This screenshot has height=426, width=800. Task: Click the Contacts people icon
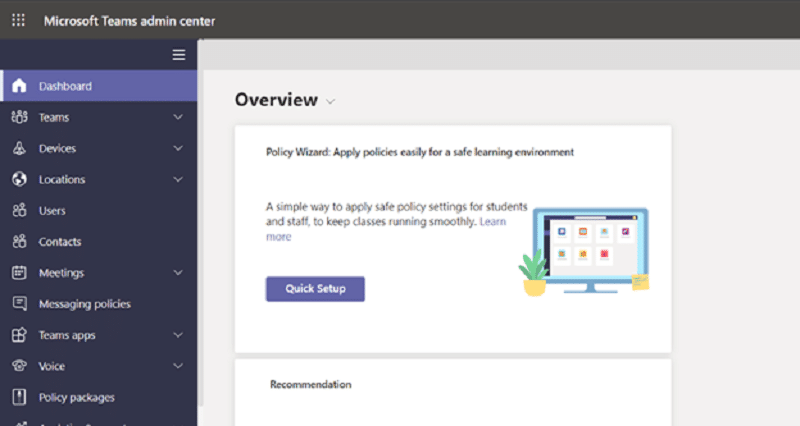pyautogui.click(x=19, y=241)
